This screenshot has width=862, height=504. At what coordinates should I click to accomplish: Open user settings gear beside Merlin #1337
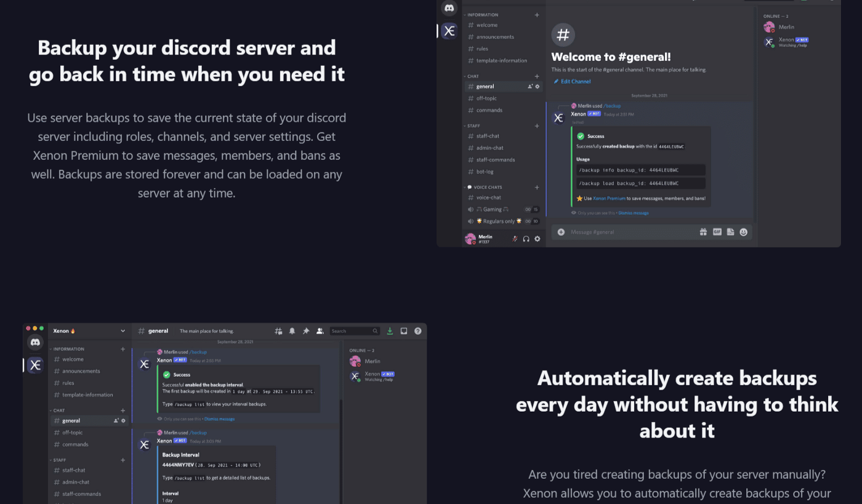[x=538, y=239]
